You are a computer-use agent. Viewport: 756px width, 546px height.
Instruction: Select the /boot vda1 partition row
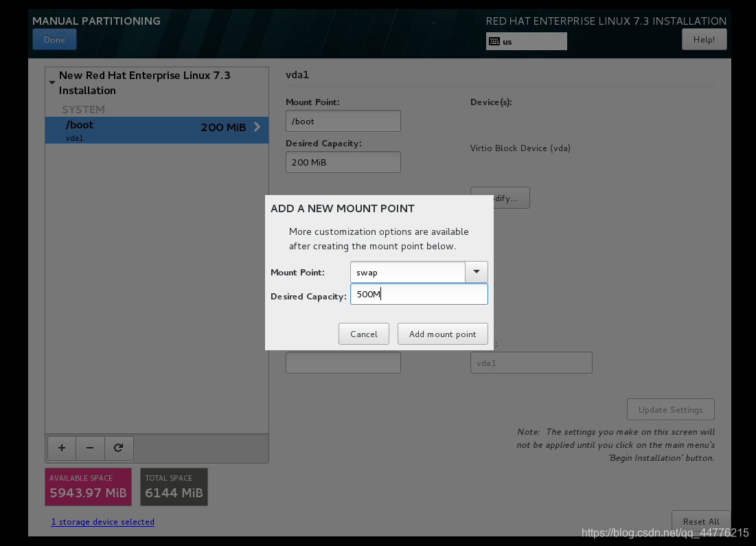157,130
